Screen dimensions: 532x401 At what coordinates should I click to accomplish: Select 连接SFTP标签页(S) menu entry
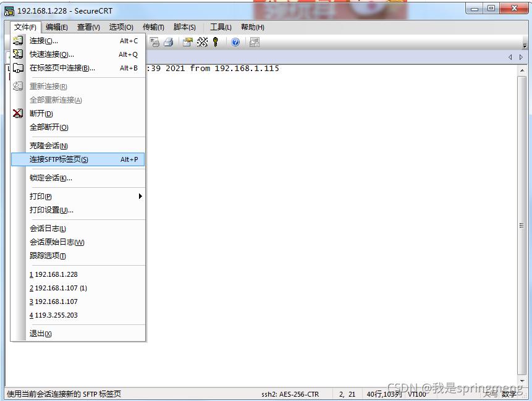[x=78, y=159]
